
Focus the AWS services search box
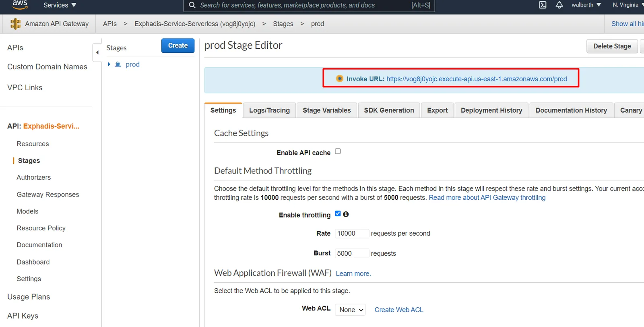[309, 5]
